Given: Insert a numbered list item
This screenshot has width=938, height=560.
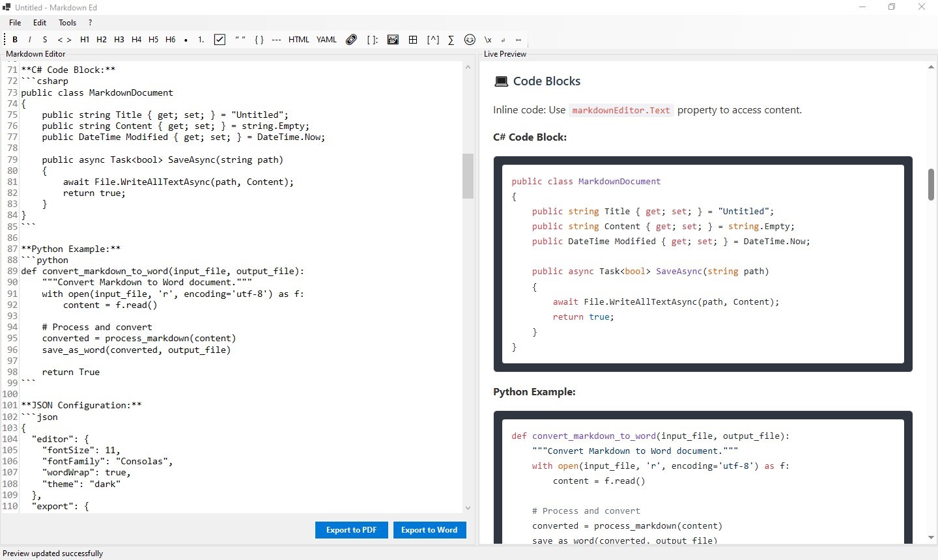Looking at the screenshot, I should tap(201, 40).
